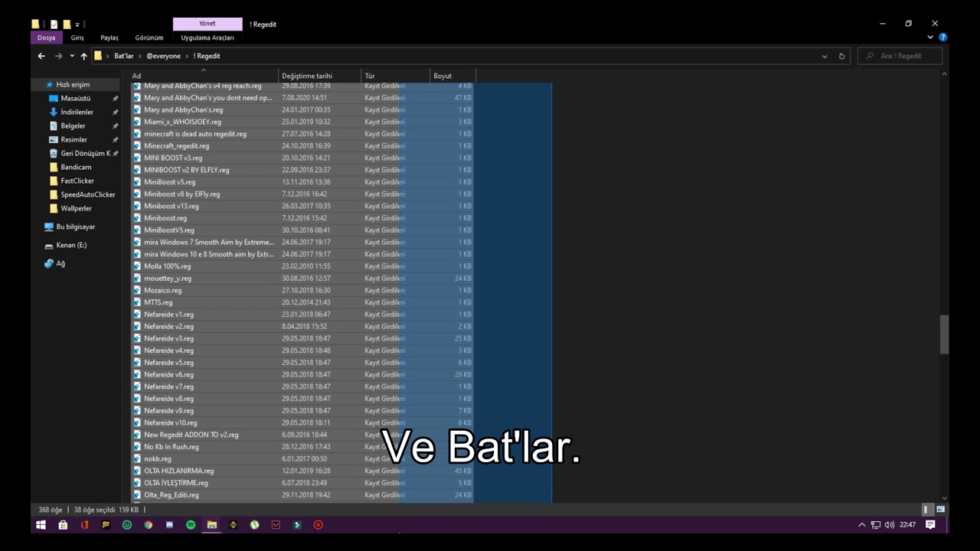
Task: Open the Windows Start menu
Action: tap(41, 525)
